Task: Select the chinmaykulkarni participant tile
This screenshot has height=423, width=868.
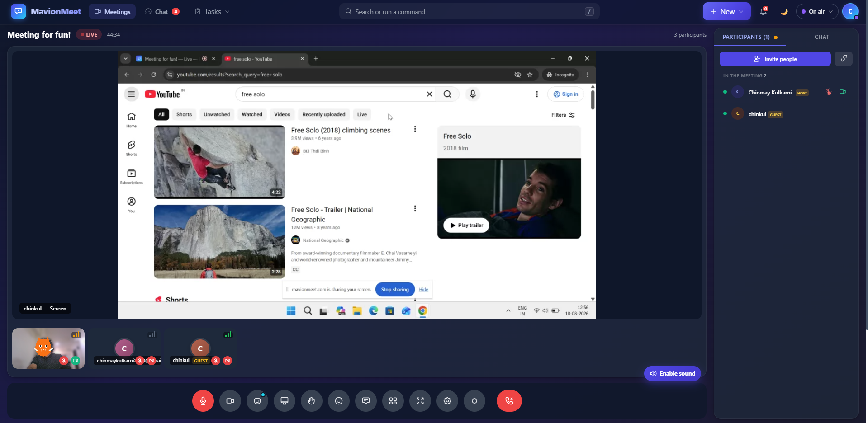Action: coord(124,348)
